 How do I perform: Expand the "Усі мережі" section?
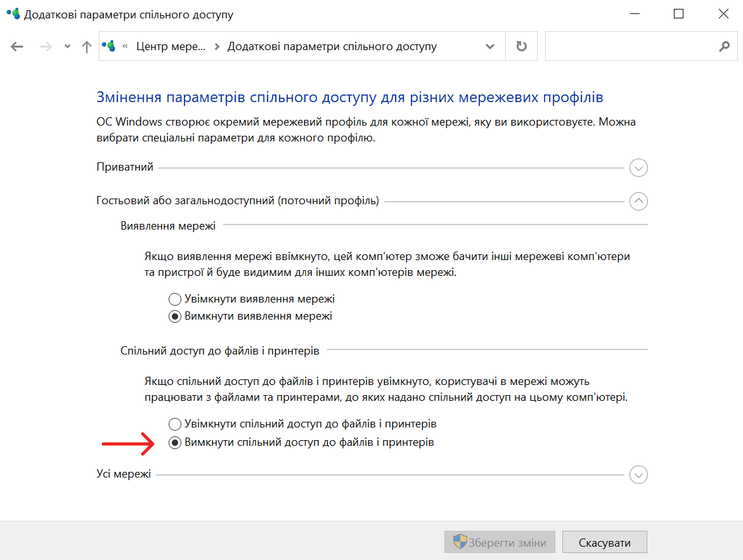[x=638, y=474]
